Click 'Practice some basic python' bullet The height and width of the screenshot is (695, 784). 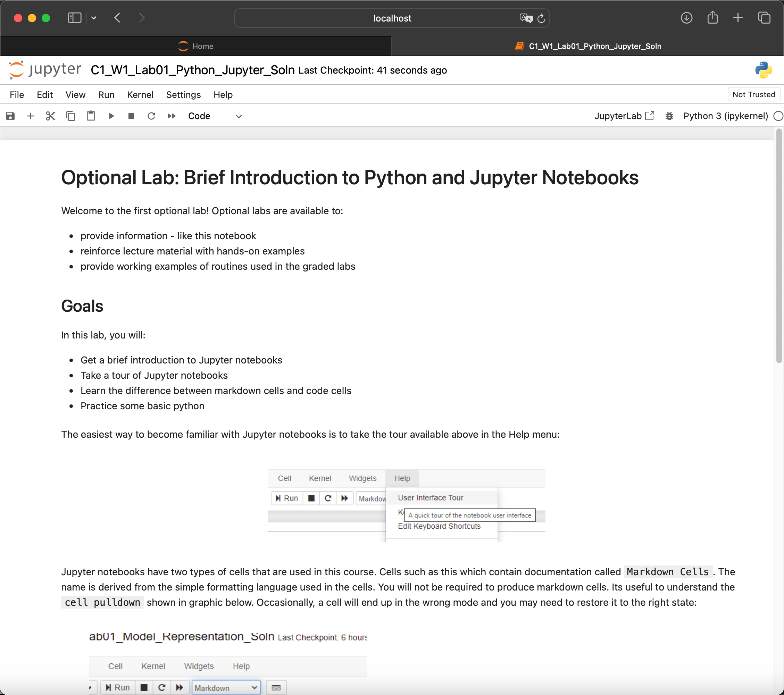(142, 406)
